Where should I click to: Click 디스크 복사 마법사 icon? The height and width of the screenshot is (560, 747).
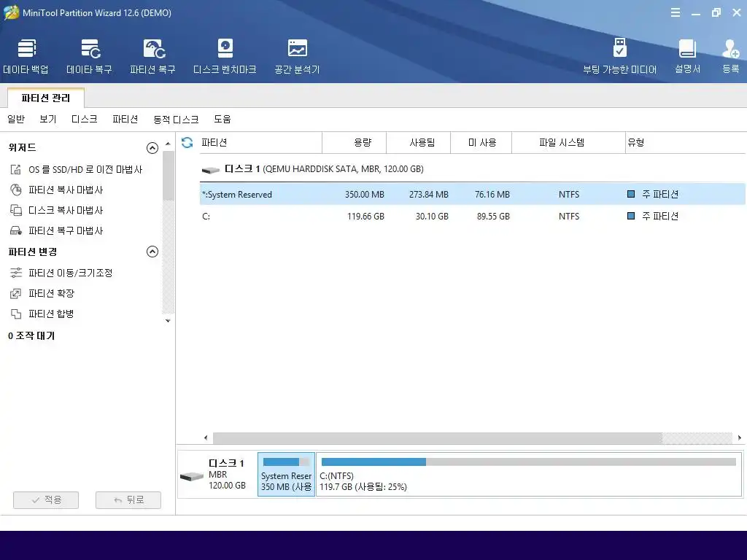point(16,211)
